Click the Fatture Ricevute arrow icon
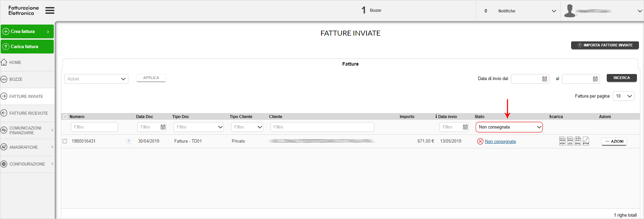Image resolution: width=644 pixels, height=219 pixels. pos(4,113)
